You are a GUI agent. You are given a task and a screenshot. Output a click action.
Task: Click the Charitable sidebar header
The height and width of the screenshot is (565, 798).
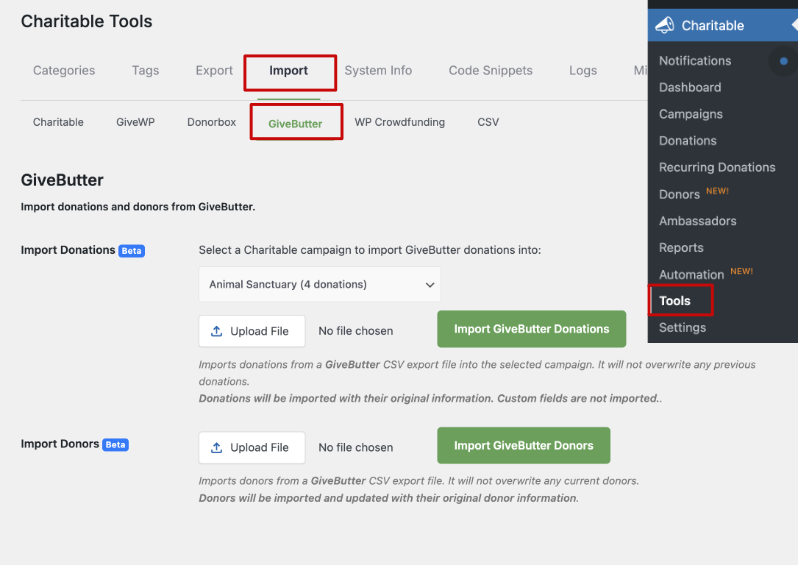(x=722, y=25)
